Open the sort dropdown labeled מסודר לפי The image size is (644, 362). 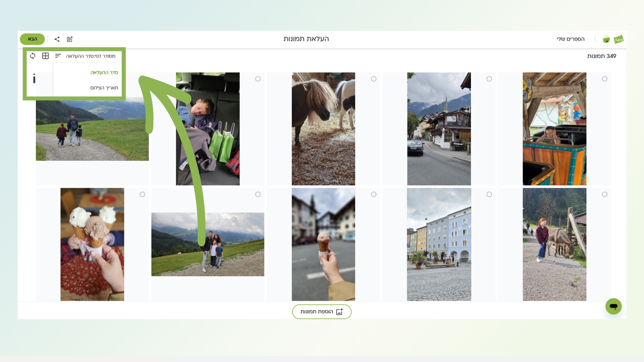coord(91,56)
